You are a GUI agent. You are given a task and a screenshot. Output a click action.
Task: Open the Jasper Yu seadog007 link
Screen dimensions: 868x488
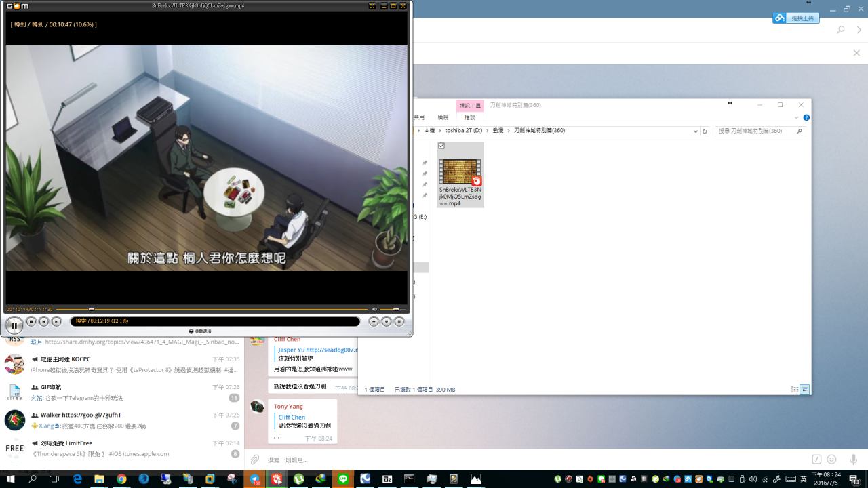317,350
